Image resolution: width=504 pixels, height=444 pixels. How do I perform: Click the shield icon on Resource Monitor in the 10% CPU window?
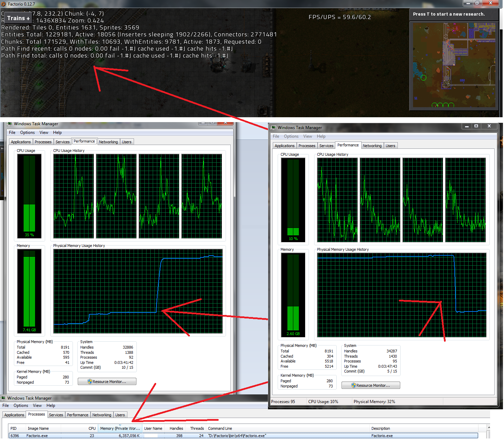click(x=354, y=385)
